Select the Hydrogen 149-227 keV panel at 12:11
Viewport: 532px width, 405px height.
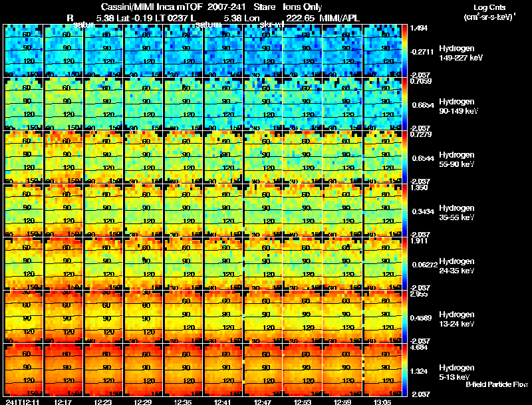click(x=23, y=51)
